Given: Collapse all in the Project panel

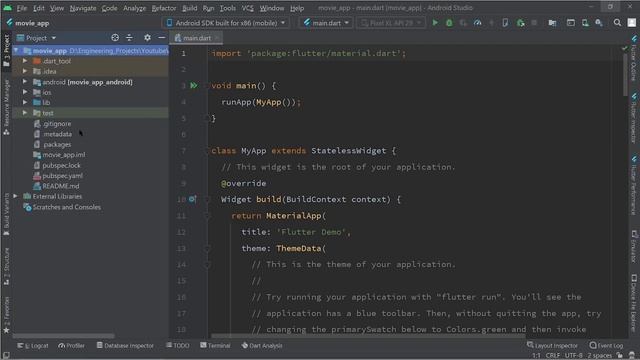Looking at the screenshot, I should (x=129, y=38).
